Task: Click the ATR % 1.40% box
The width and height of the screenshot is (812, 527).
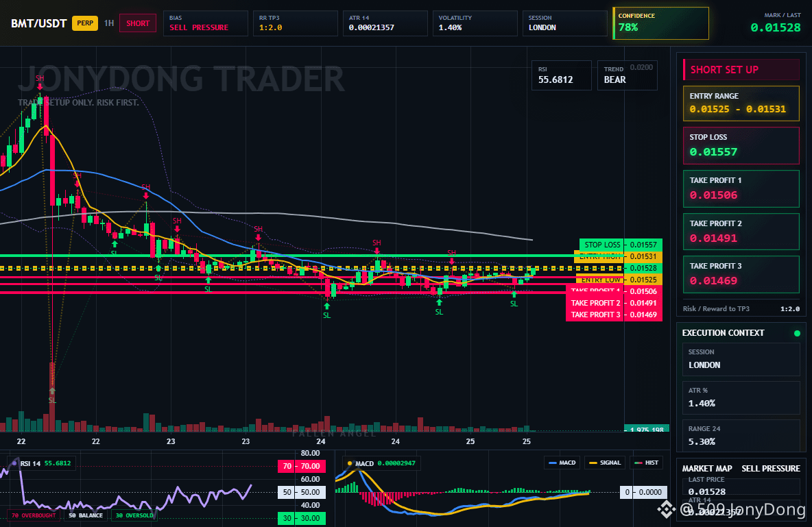Action: click(741, 397)
